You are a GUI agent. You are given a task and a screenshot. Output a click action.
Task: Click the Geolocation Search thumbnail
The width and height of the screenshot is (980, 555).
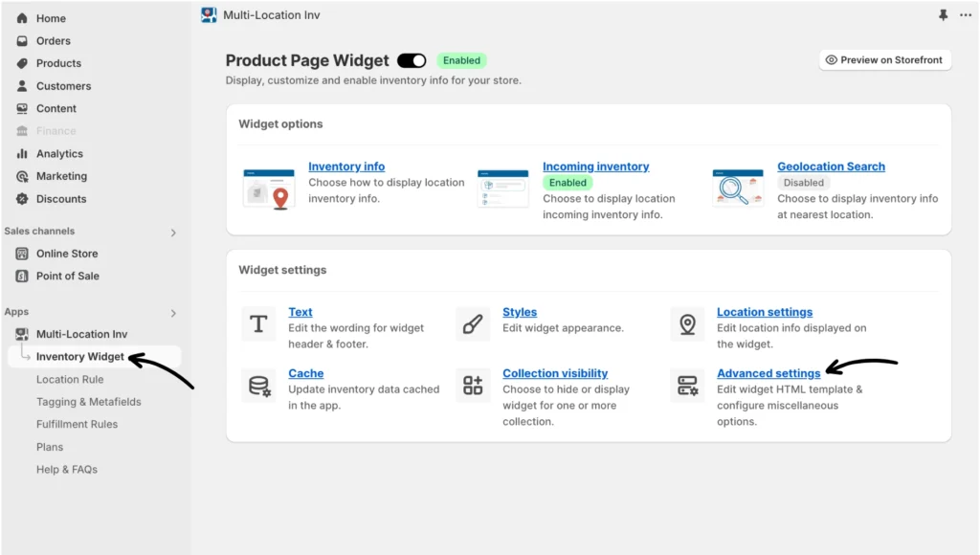coord(738,189)
